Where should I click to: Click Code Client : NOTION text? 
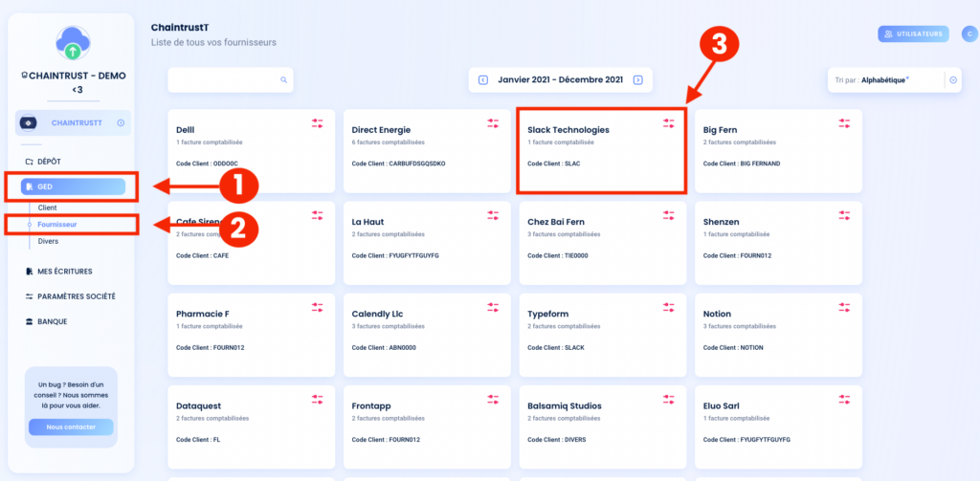pyautogui.click(x=733, y=347)
